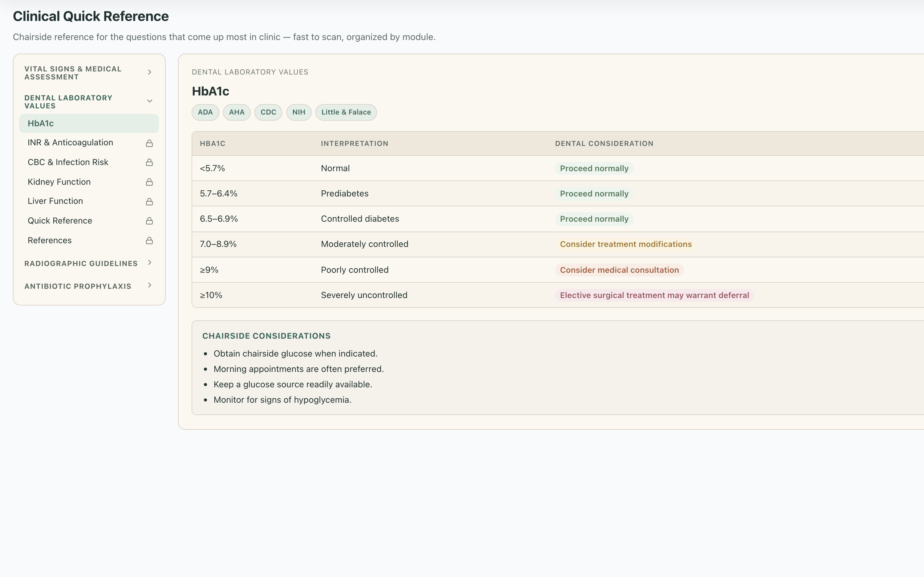Expand the Antibiotic Prophylaxis chevron
Screen dimensions: 924x577
pos(150,285)
